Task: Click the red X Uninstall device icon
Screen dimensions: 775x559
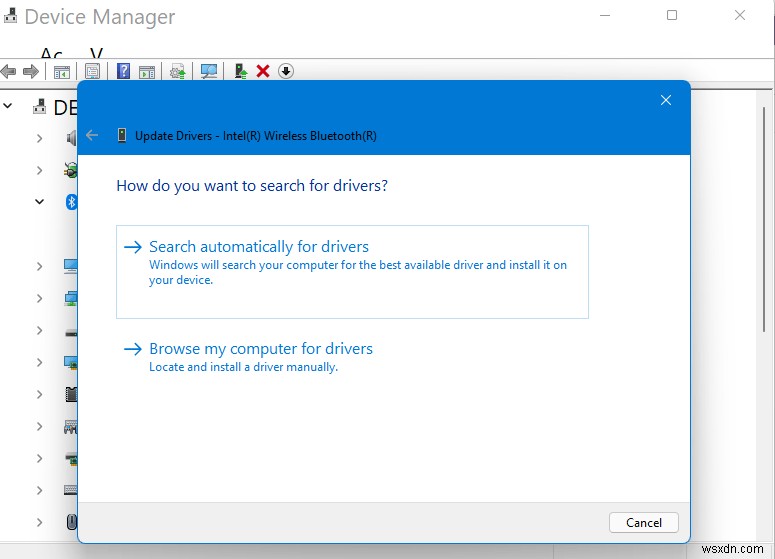Action: point(263,71)
